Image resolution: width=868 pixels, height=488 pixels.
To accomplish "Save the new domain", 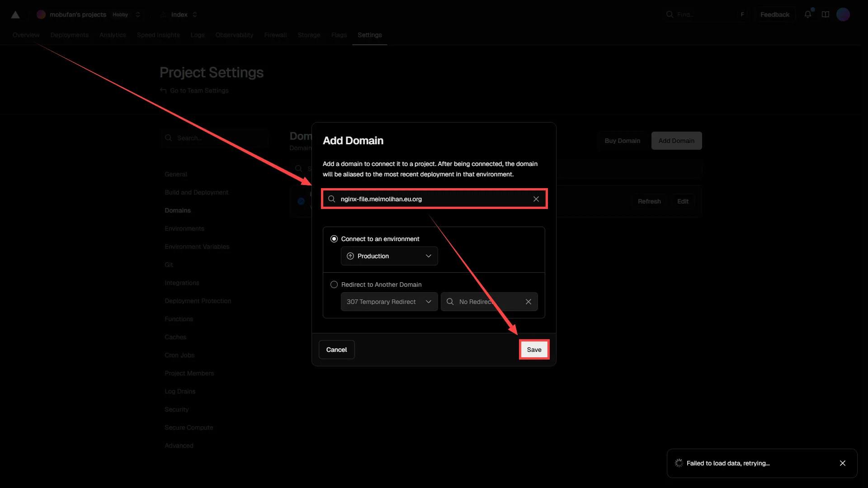I will tap(534, 350).
